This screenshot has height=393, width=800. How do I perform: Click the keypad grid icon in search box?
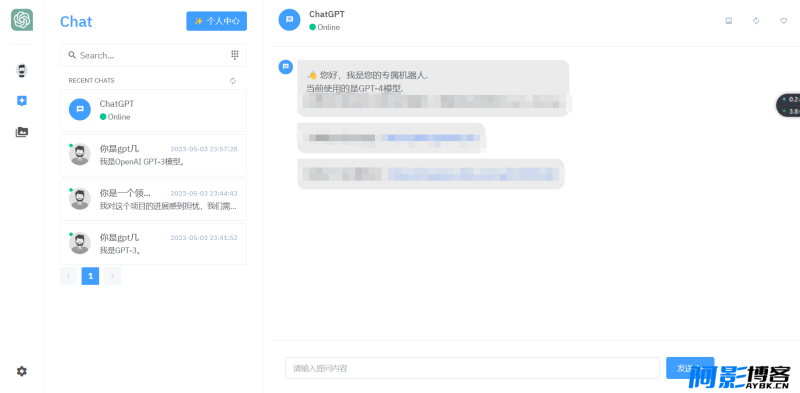tap(235, 55)
